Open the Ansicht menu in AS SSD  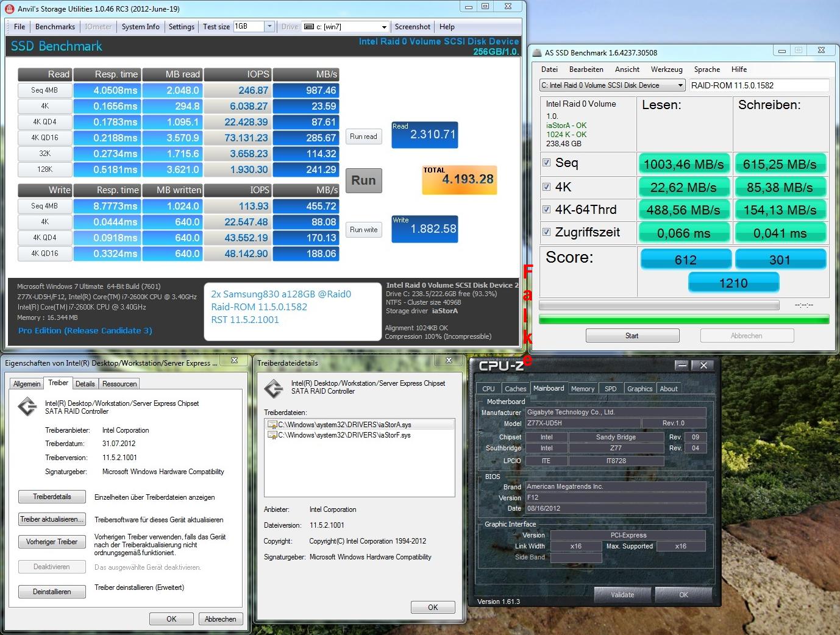627,69
